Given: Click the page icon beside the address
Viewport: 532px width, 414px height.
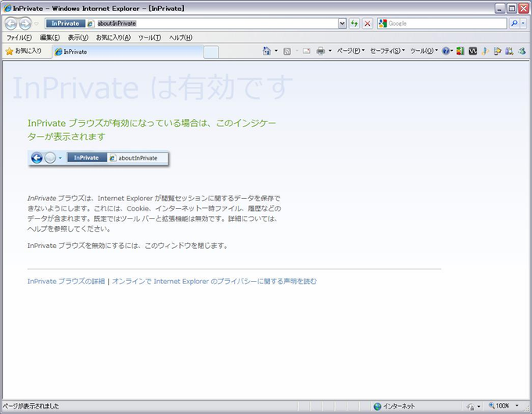Looking at the screenshot, I should (x=91, y=23).
